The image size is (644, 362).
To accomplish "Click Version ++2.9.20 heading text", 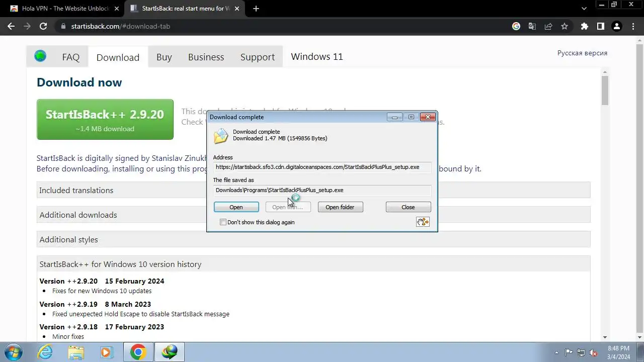I will tap(68, 281).
